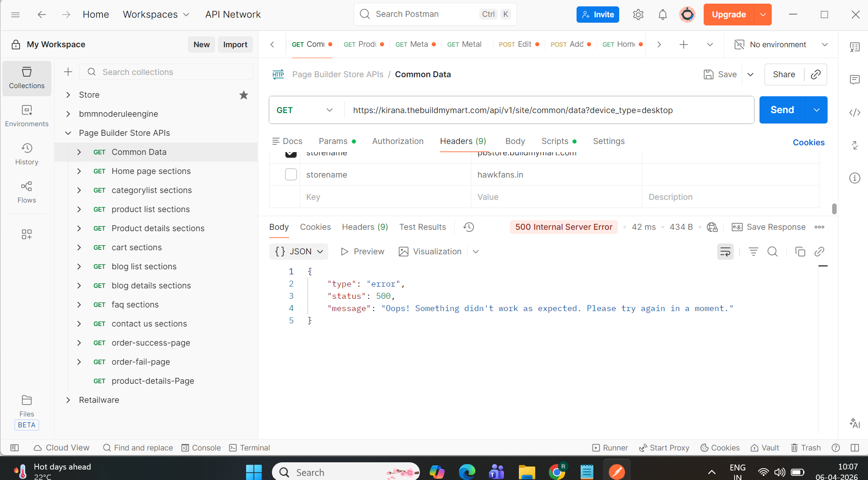Expand the Home page sections request
Image resolution: width=868 pixels, height=480 pixels.
click(x=79, y=171)
